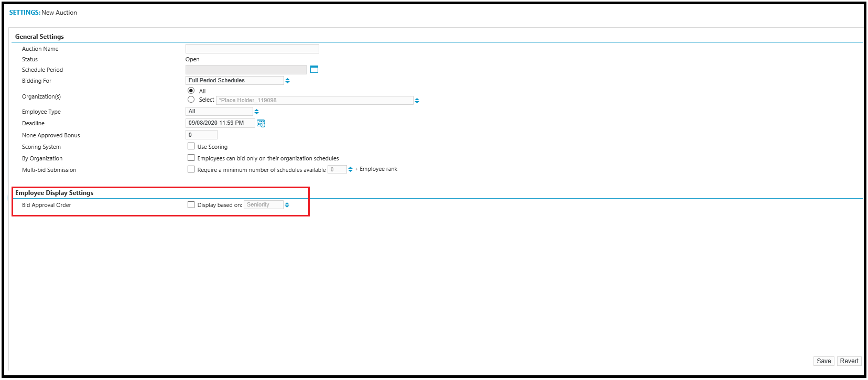Image resolution: width=868 pixels, height=380 pixels.
Task: Adjust the minimum schedules number stepper
Action: pos(350,169)
